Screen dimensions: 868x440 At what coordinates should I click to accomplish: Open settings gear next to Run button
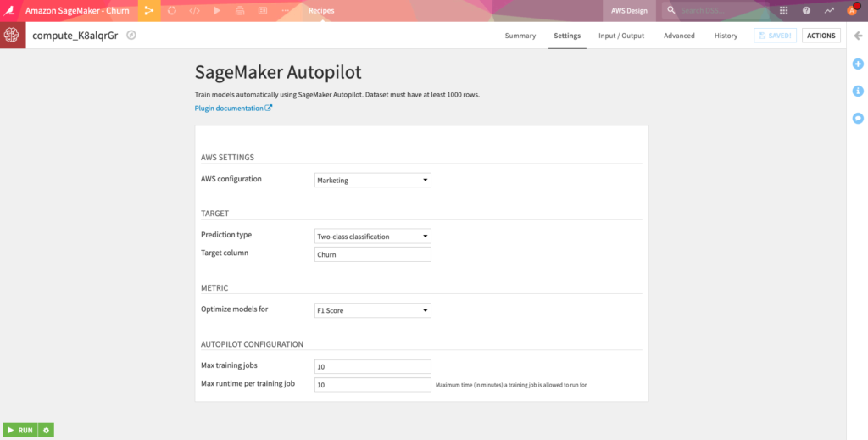tap(47, 430)
